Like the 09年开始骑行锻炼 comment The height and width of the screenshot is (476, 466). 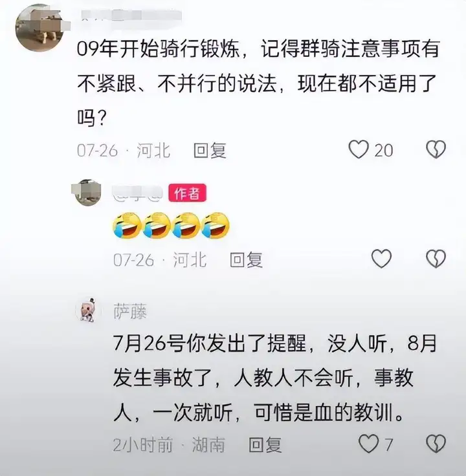(x=359, y=149)
